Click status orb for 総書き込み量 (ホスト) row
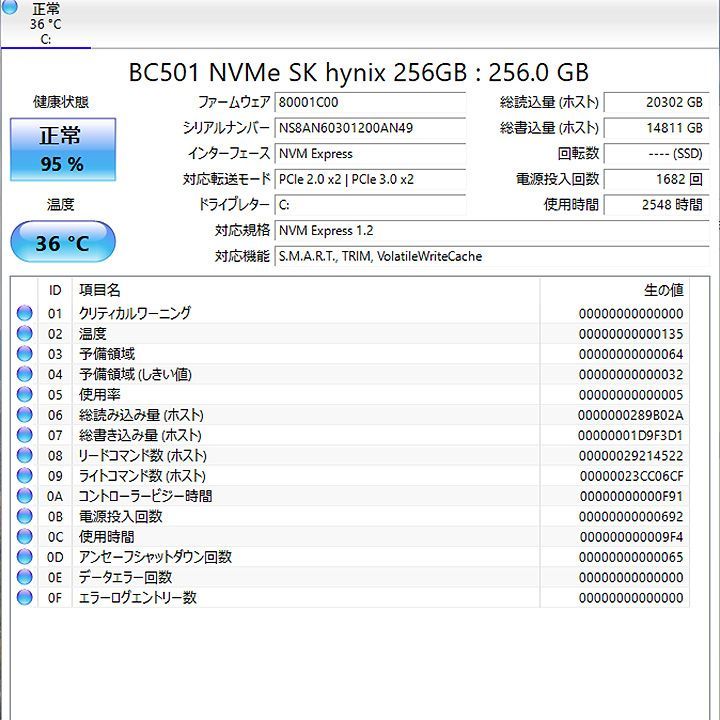This screenshot has width=720, height=720. (24, 435)
